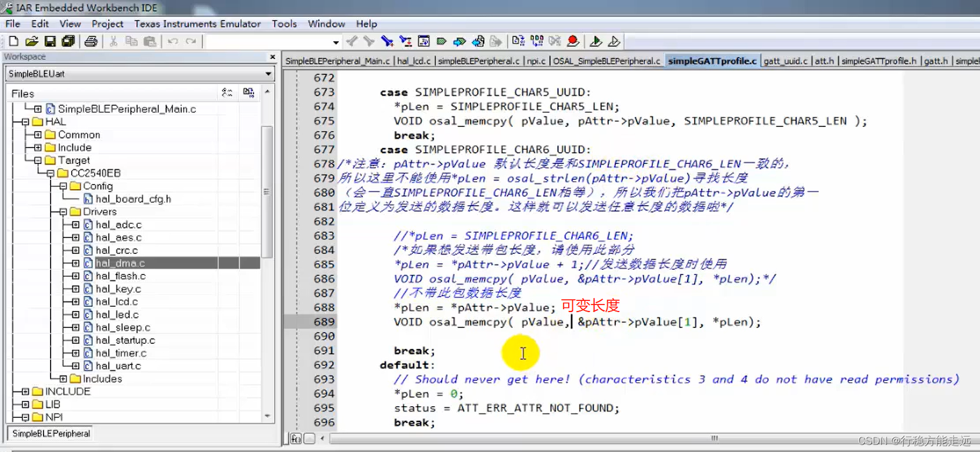Select hal_uart.c in the Drivers list

pos(118,366)
